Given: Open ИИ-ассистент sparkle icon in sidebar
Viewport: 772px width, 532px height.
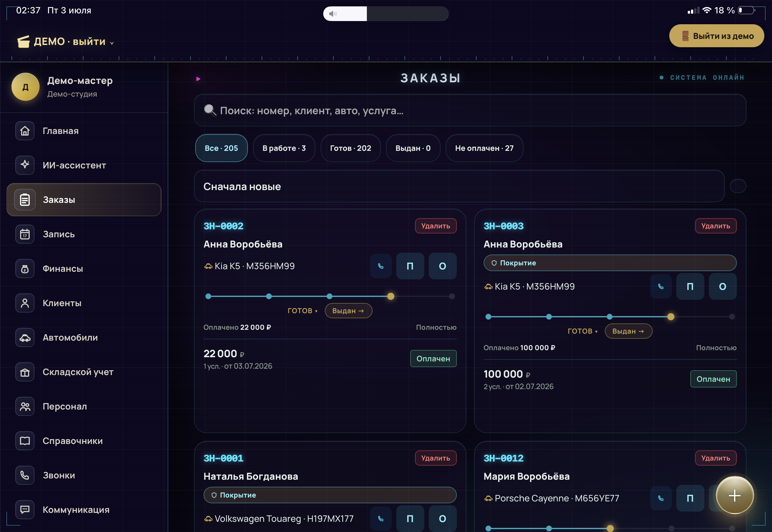Looking at the screenshot, I should 25,165.
